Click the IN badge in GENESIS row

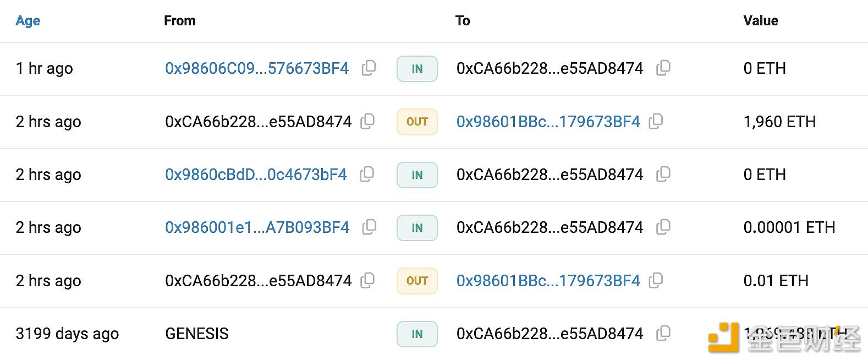pyautogui.click(x=417, y=334)
